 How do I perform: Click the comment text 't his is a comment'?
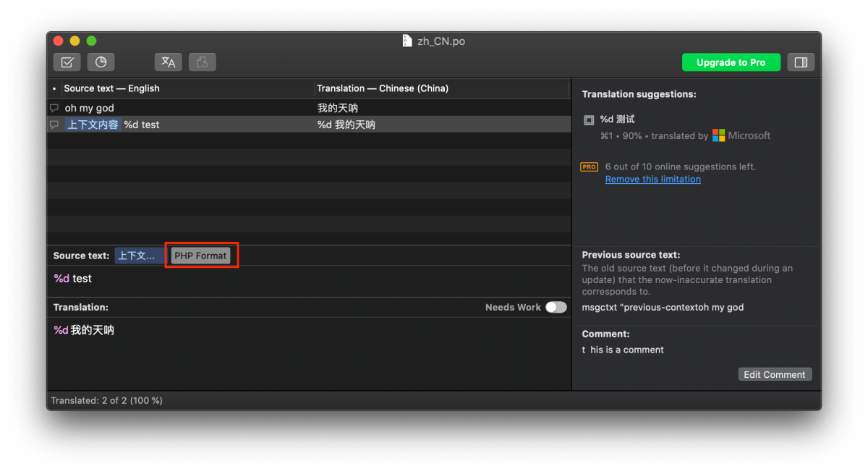click(x=623, y=350)
